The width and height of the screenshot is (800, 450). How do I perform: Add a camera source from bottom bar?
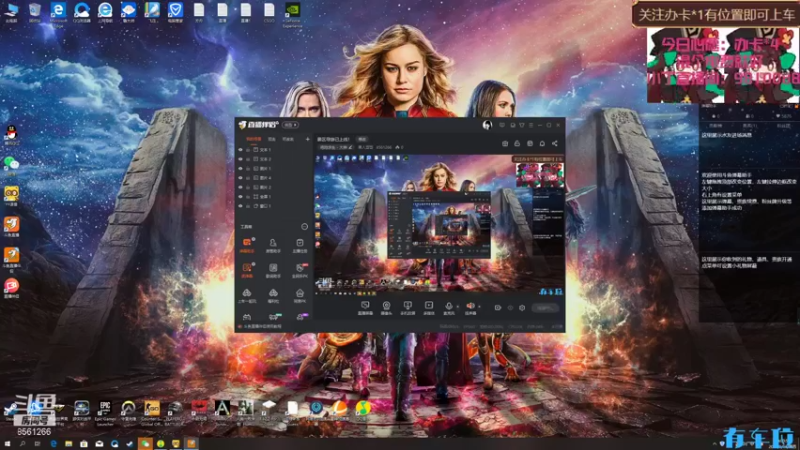click(x=386, y=307)
